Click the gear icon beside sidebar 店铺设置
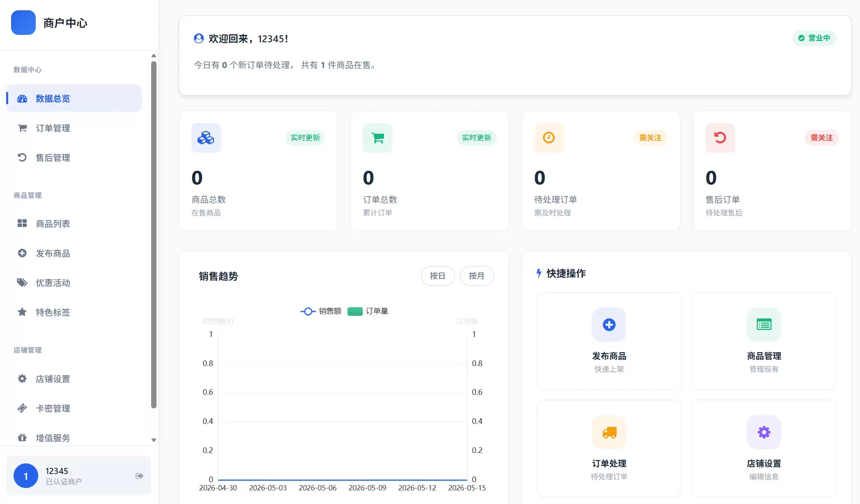The width and height of the screenshot is (860, 504). (x=22, y=379)
